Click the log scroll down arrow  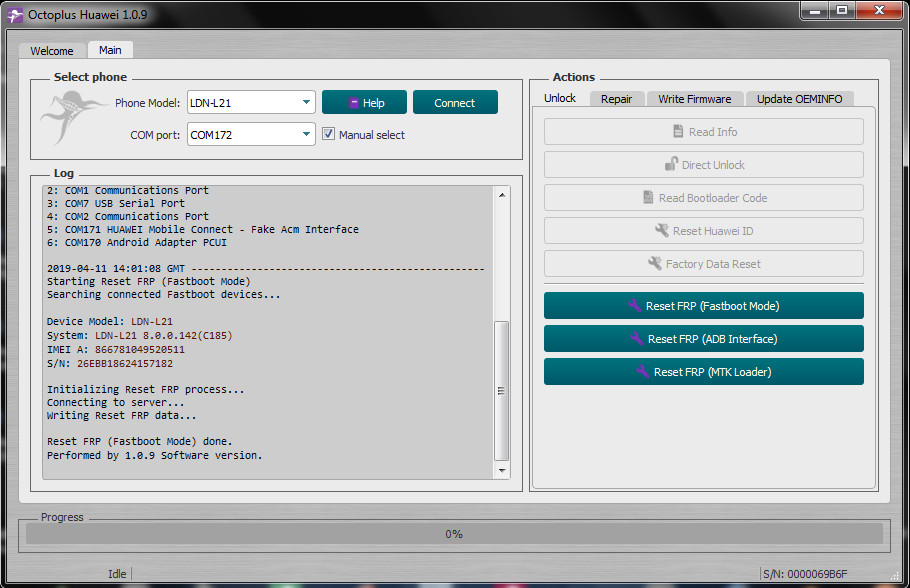(x=501, y=471)
